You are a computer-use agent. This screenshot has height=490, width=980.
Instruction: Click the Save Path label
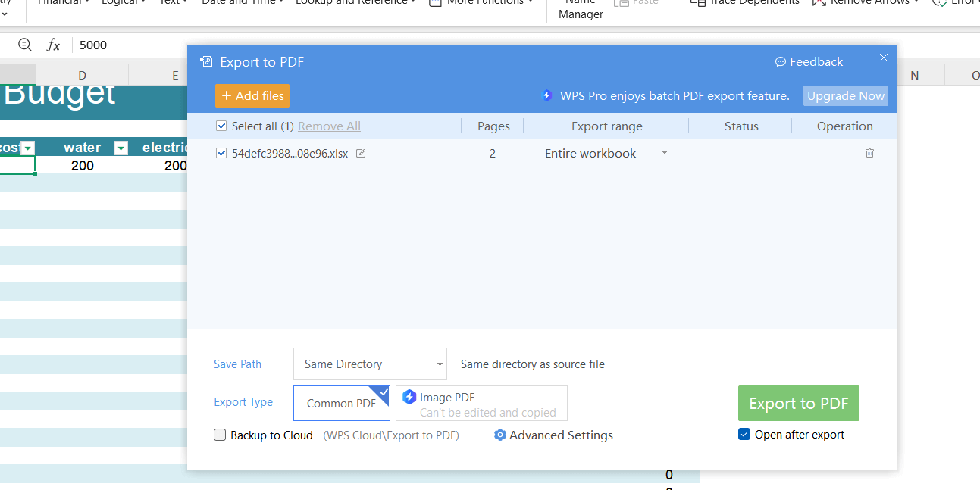point(237,364)
